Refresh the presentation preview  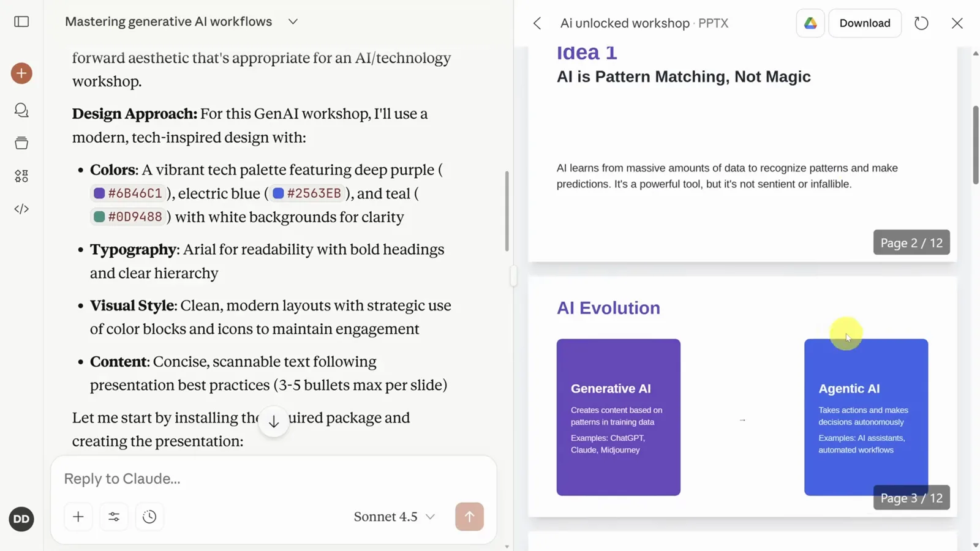921,23
